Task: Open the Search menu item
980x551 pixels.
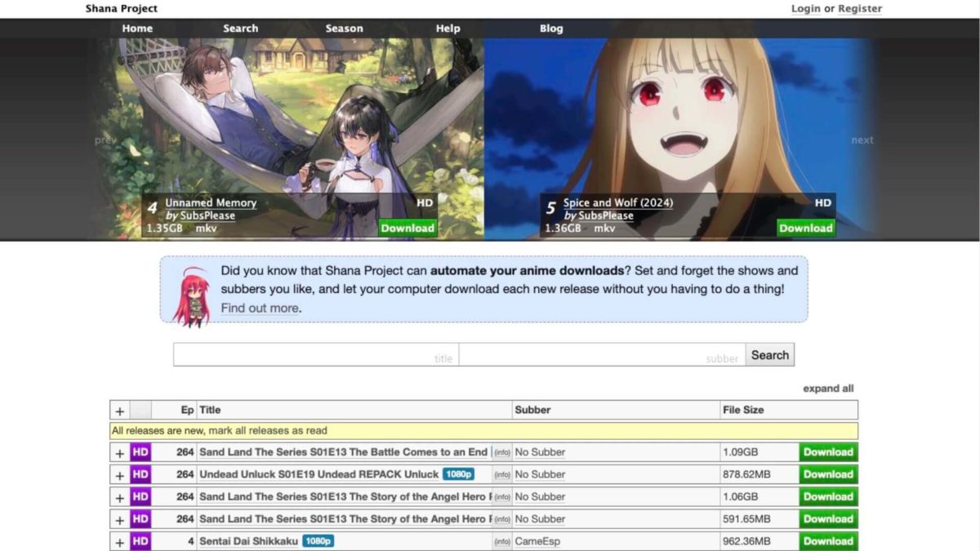Action: tap(241, 29)
